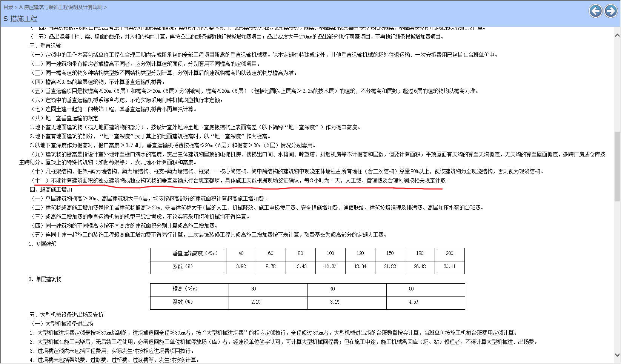Select line （六）定额中的垂直运输机械系综合考虑
The width and height of the screenshot is (621, 364).
pyautogui.click(x=127, y=100)
